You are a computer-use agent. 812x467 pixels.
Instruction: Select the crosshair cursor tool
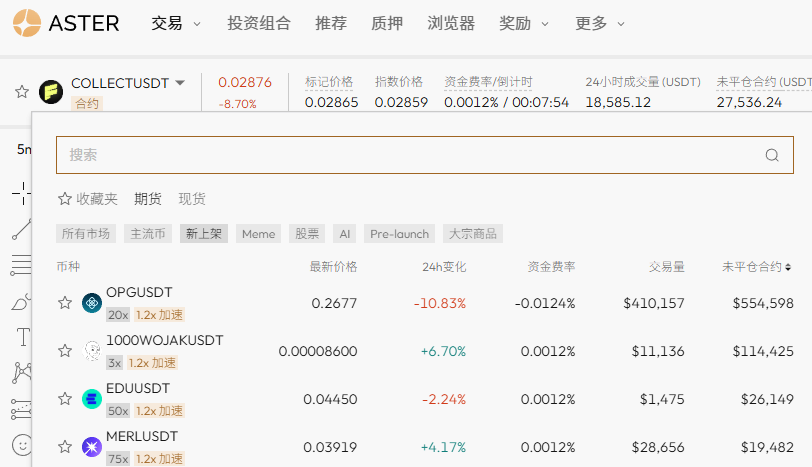click(22, 194)
